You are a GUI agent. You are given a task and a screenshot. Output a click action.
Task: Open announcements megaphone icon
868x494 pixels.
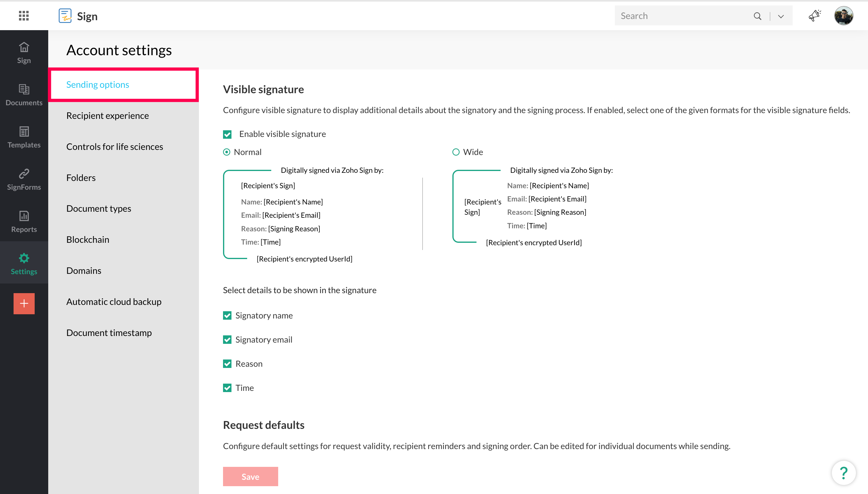[x=814, y=16]
